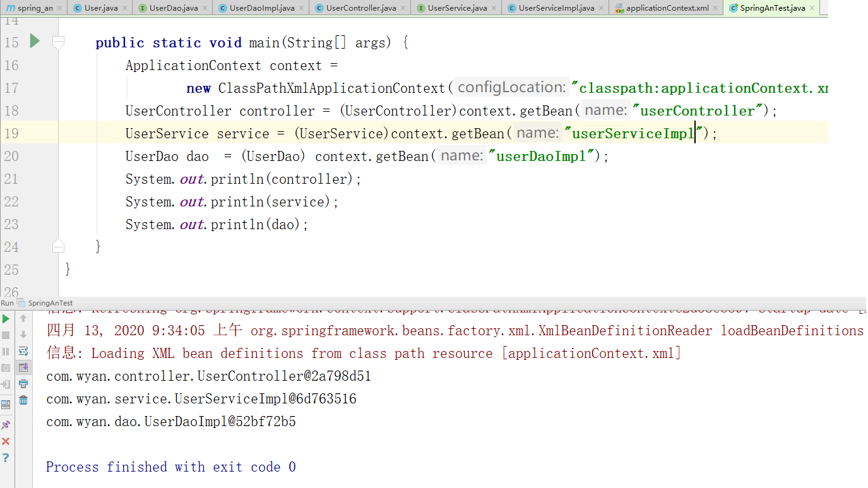
Task: Click Dump Threads camera icon
Action: click(x=6, y=368)
